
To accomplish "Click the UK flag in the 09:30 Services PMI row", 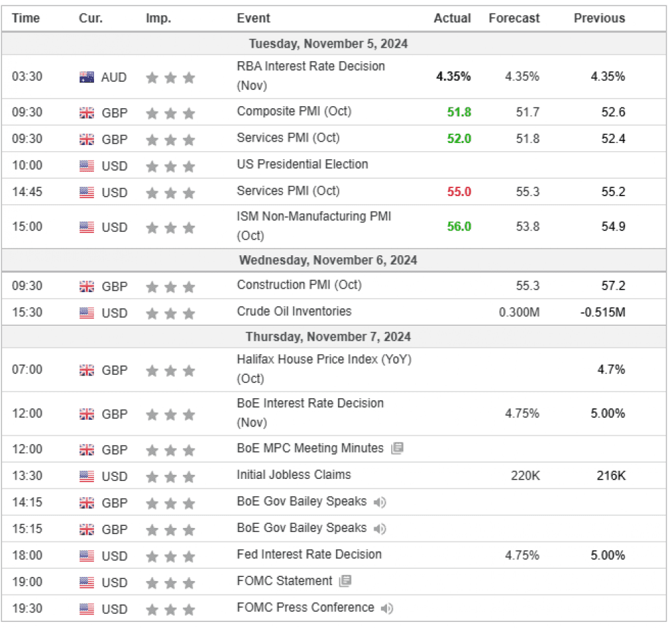I will coord(87,140).
